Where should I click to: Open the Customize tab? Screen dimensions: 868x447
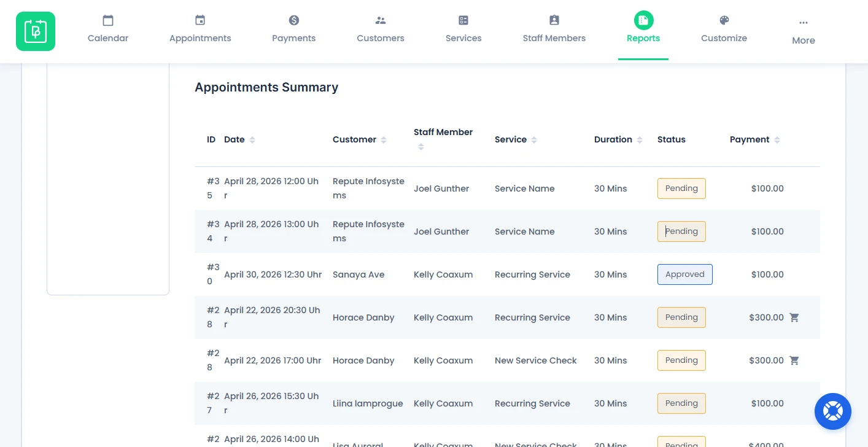[724, 29]
